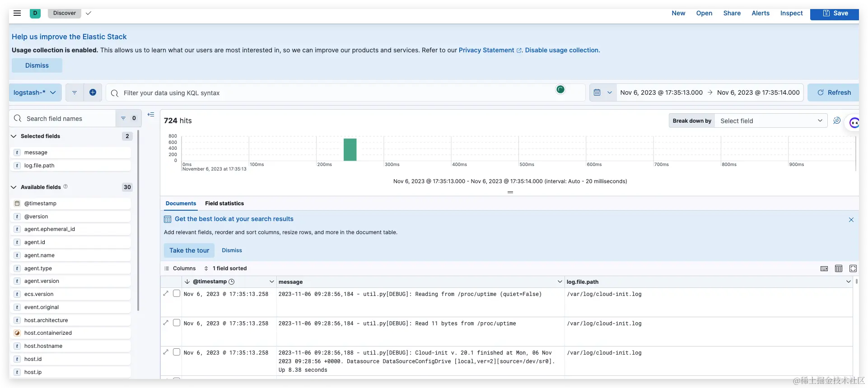The width and height of the screenshot is (868, 388).
Task: Click the drag handle below the chart
Action: click(510, 192)
